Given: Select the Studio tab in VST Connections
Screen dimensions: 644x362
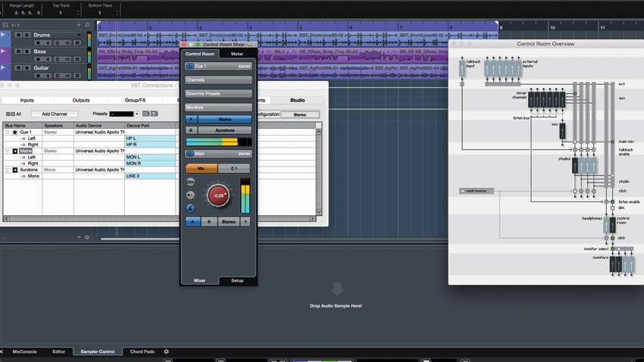Looking at the screenshot, I should [297, 100].
